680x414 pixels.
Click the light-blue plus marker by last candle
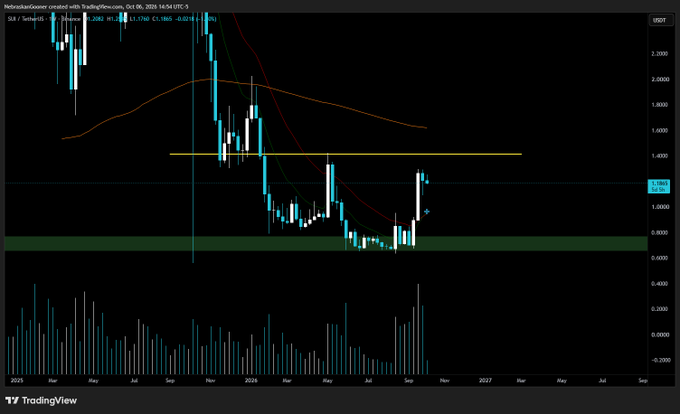pos(427,212)
